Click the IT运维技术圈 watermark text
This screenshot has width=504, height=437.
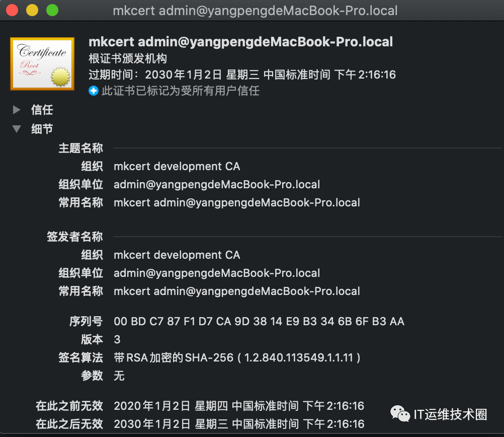click(450, 414)
